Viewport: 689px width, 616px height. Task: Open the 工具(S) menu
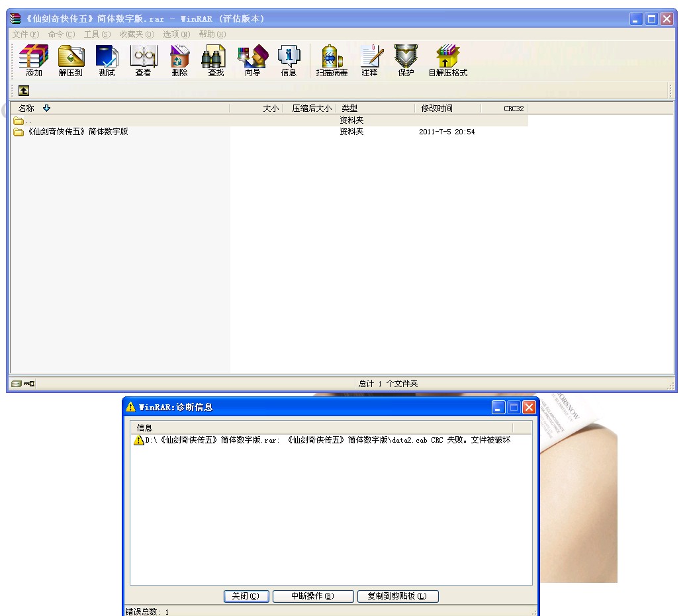pos(97,34)
